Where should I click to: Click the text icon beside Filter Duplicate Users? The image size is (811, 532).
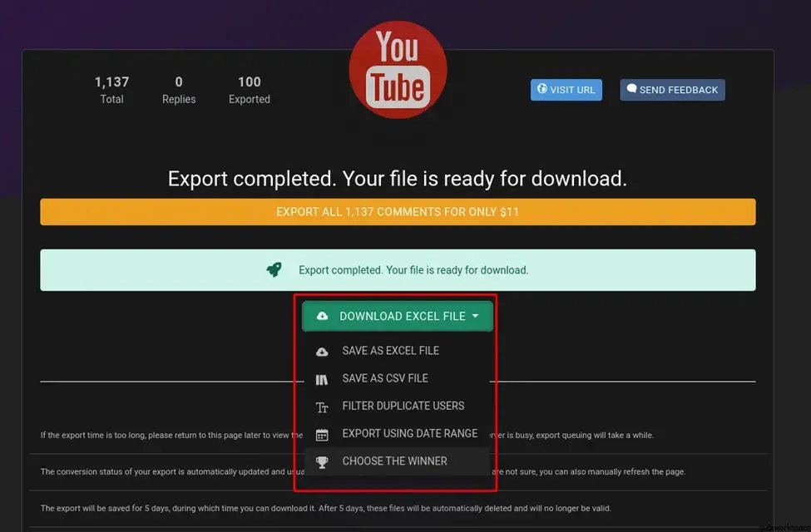pyautogui.click(x=322, y=407)
